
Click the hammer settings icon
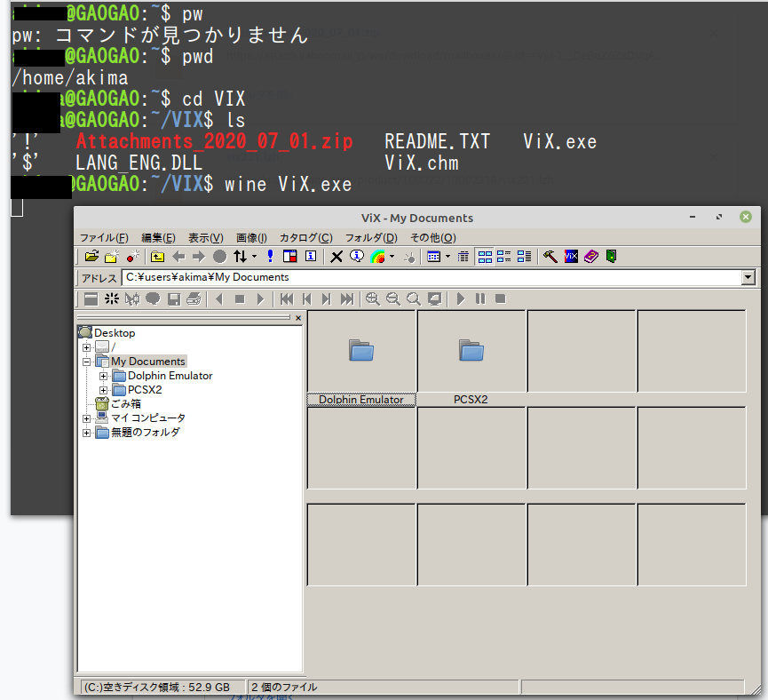550,257
